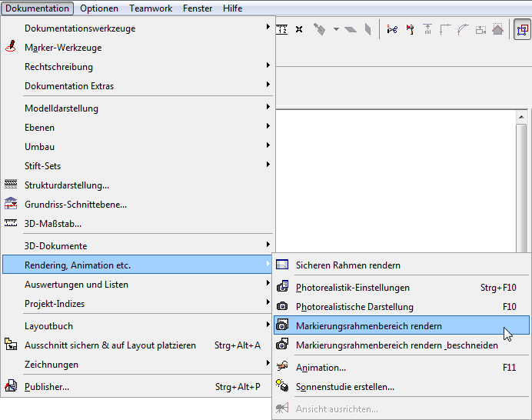Click the greyed gravity tool toolbar icon
This screenshot has width=532, height=420.
(319, 29)
